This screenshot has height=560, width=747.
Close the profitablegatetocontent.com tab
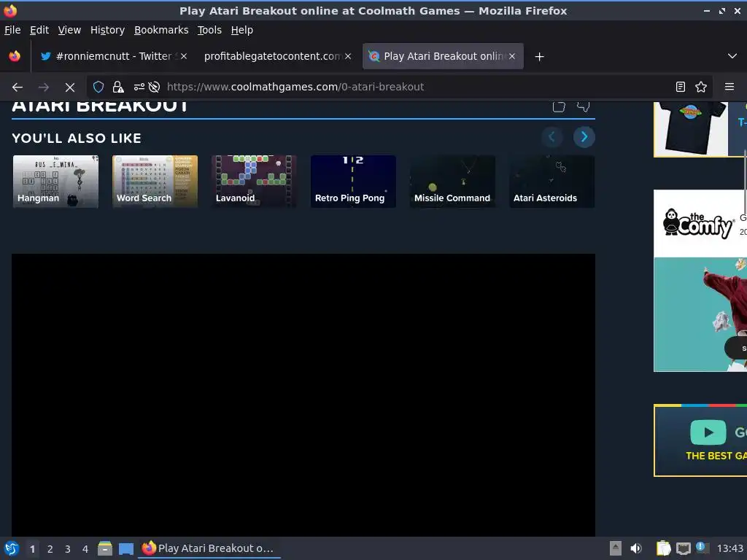coord(348,56)
